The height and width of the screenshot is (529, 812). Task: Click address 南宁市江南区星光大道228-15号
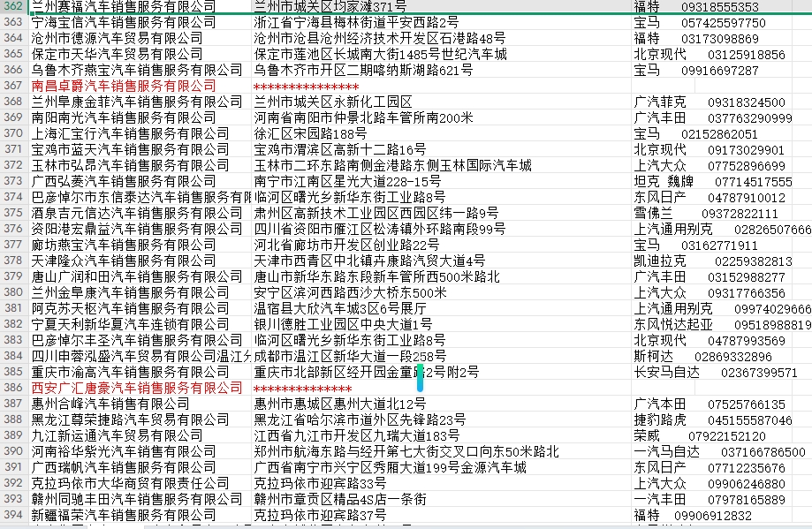[347, 181]
